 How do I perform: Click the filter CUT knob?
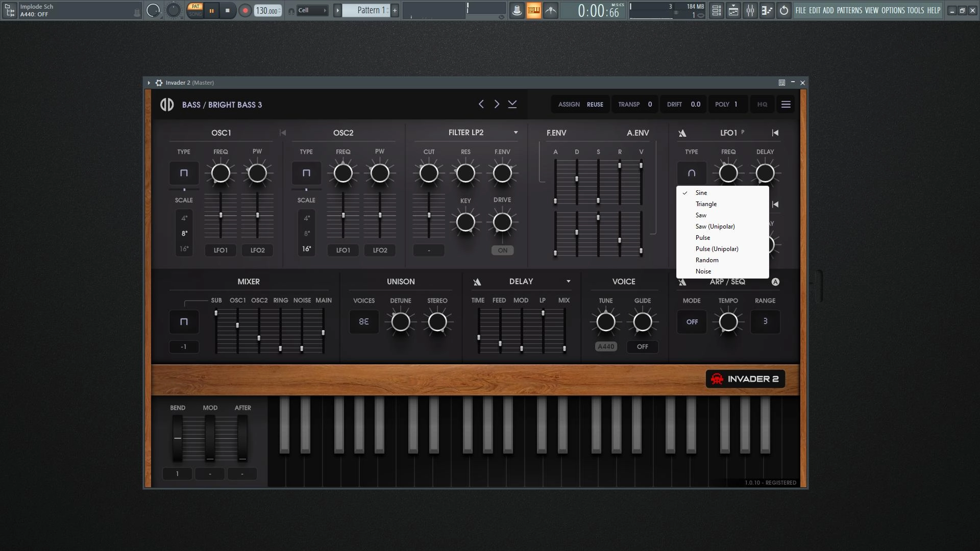(429, 173)
